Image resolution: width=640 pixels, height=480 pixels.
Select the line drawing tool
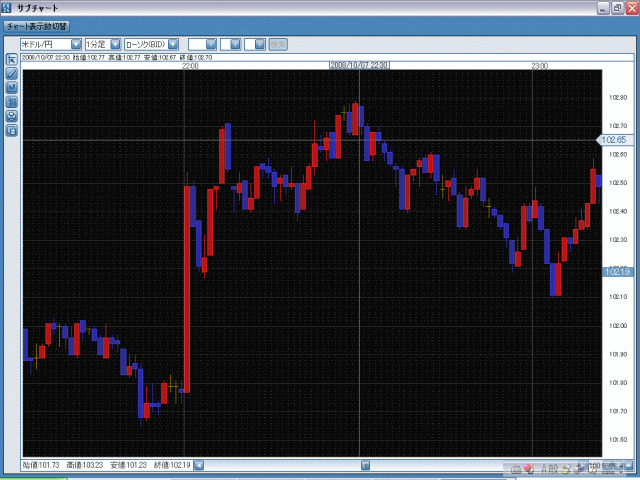11,73
